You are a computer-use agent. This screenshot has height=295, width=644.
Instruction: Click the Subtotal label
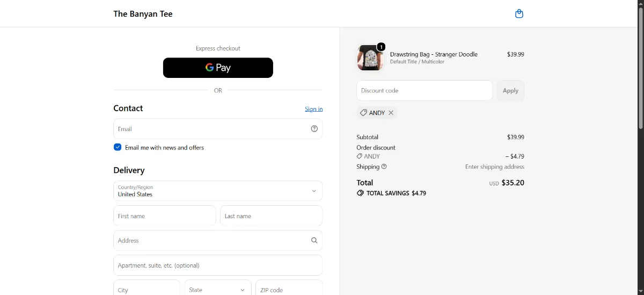(368, 137)
